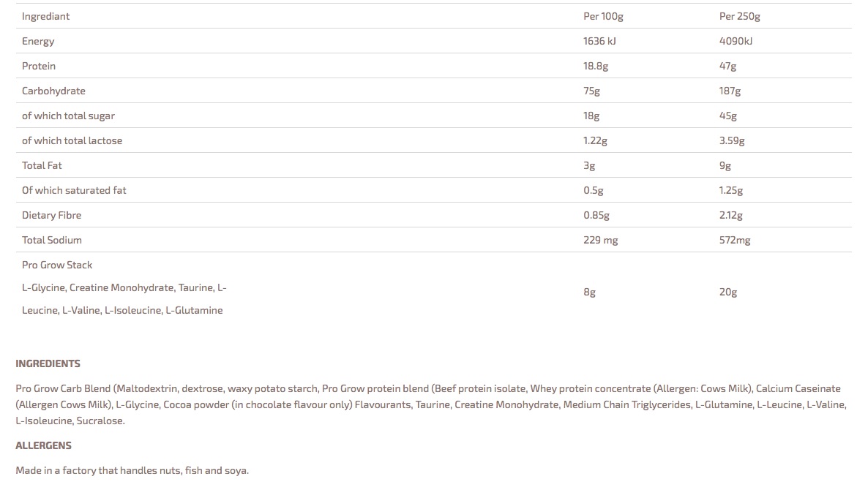Screen dimensions: 868x490
Task: Select the Pro Grow Stack label
Action: (x=57, y=265)
